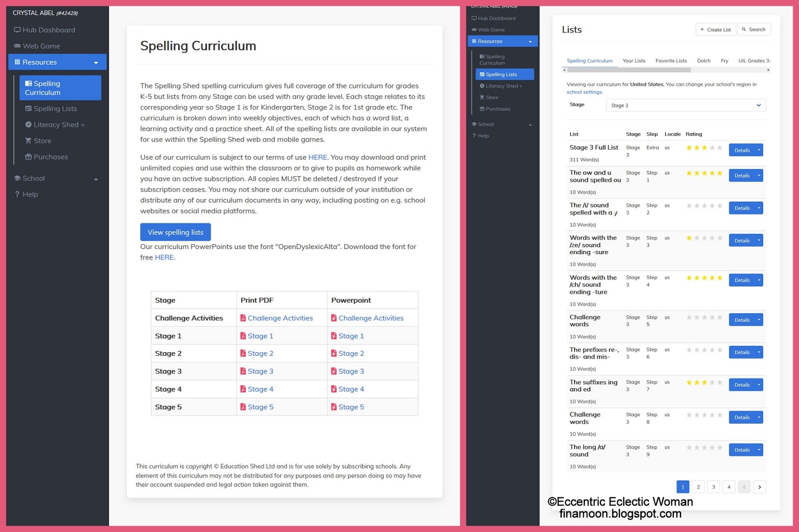The width and height of the screenshot is (799, 532).
Task: Click the tab strip horizontal scrollbar thumb
Action: 629,70
